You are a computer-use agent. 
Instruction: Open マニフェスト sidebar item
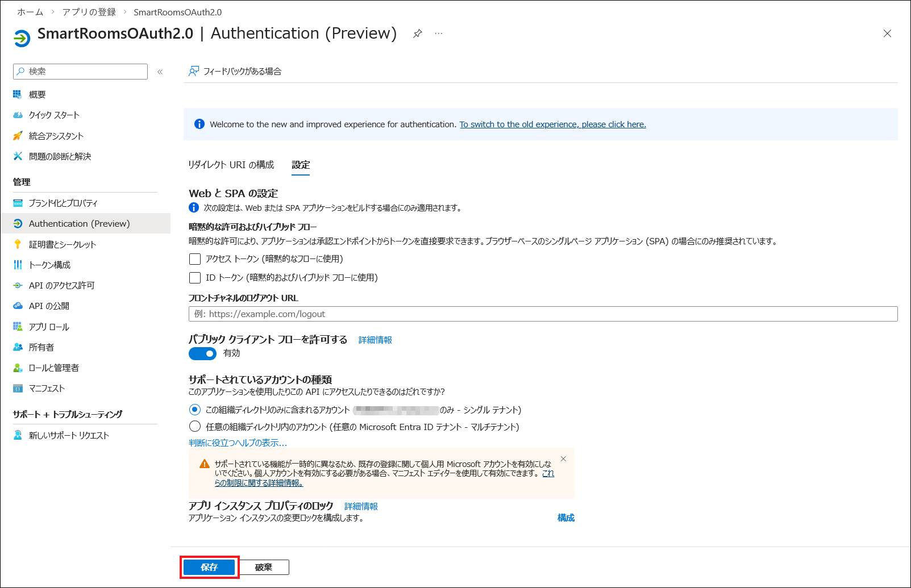point(47,389)
